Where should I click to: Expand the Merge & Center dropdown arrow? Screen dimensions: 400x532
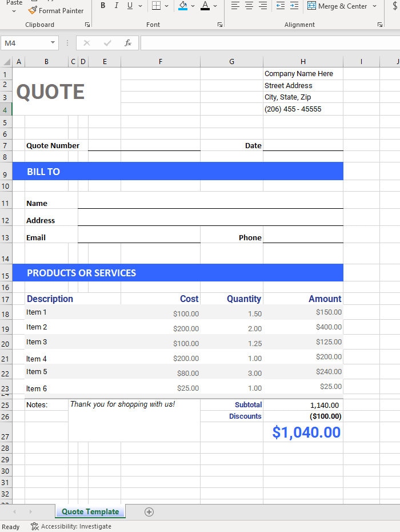click(375, 6)
